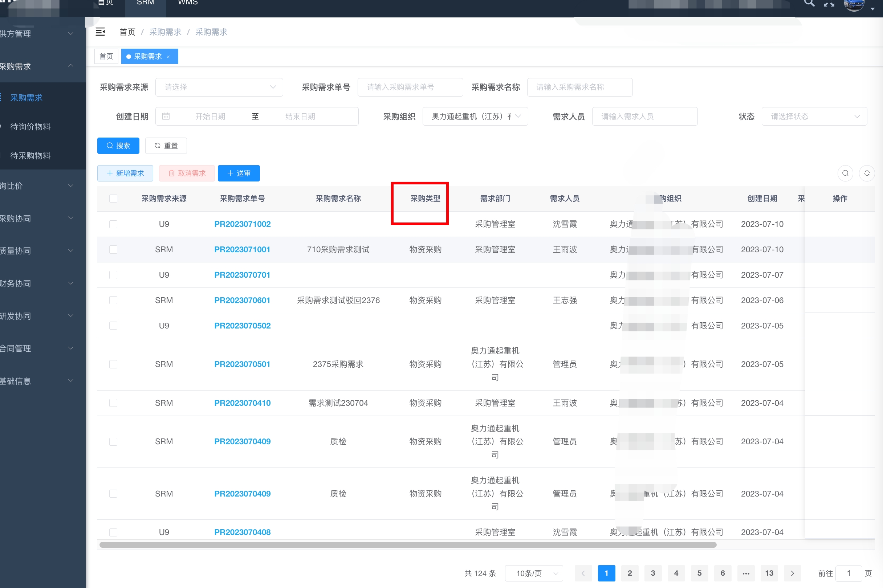Go to next page with right arrow
Screen dimensions: 883x588
click(x=792, y=573)
